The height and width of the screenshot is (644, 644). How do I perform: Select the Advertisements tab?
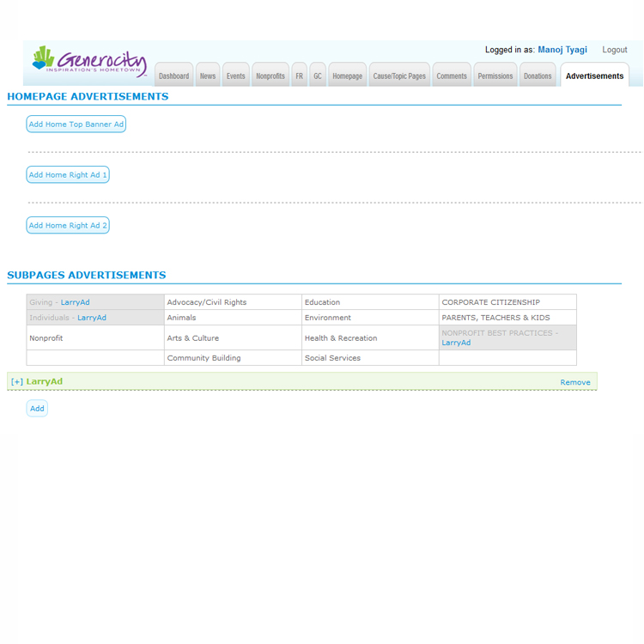tap(595, 75)
